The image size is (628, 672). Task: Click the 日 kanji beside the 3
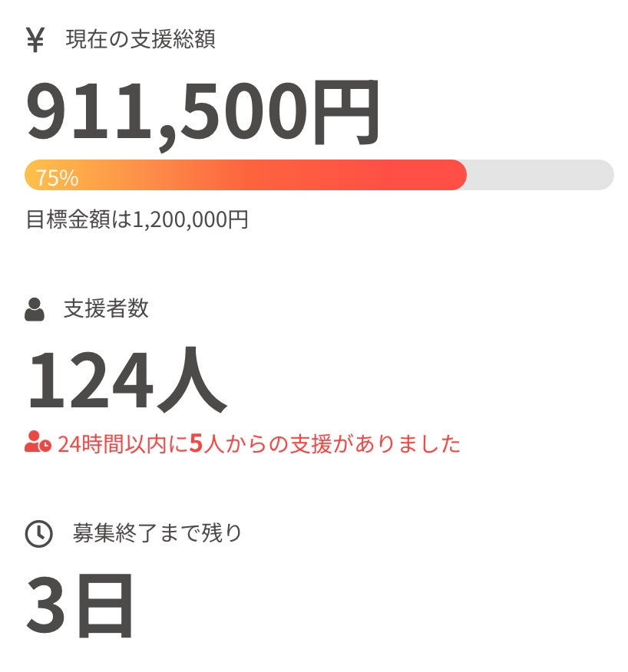pos(104,604)
